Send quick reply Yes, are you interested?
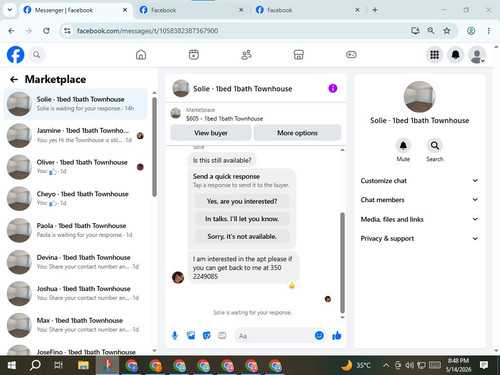Image resolution: width=500 pixels, height=375 pixels. coord(242,201)
